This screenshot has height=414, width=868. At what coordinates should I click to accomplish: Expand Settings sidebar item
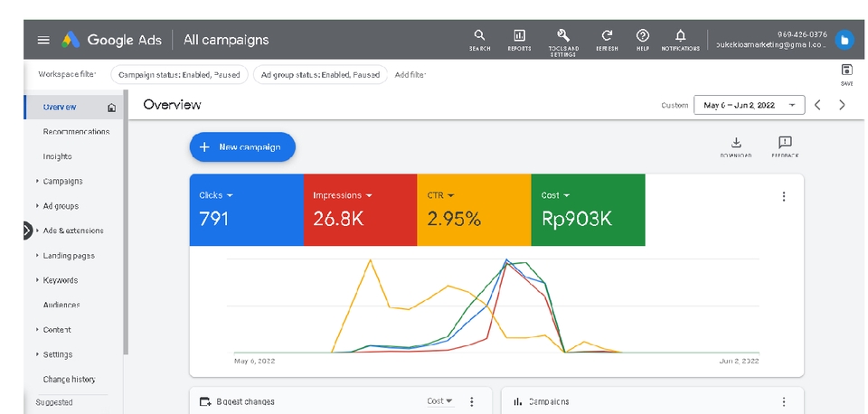[37, 354]
